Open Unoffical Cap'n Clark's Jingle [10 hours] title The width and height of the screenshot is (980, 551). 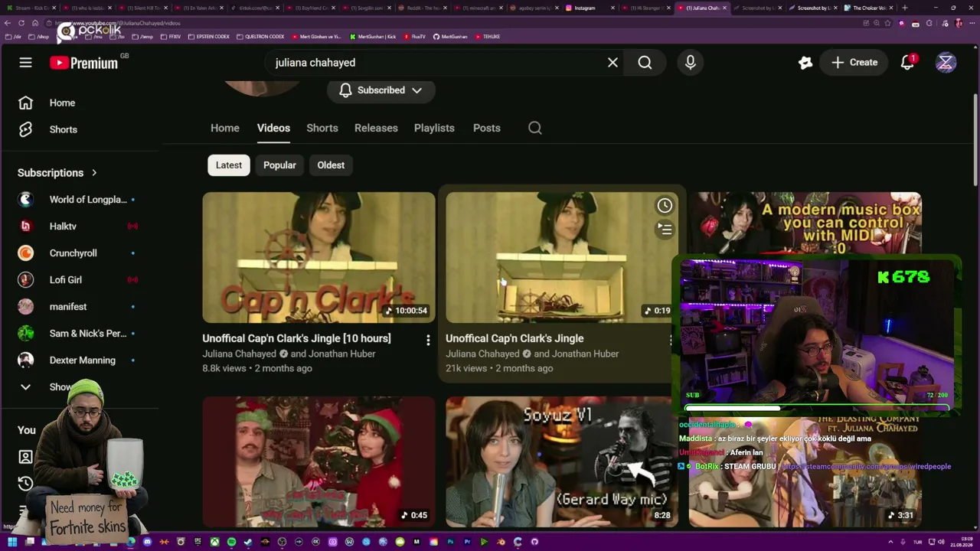point(296,338)
